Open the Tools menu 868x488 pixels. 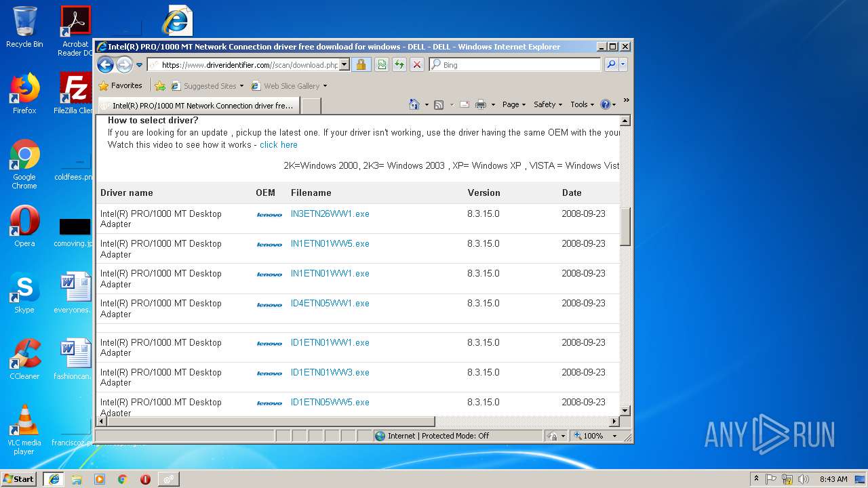pos(582,104)
